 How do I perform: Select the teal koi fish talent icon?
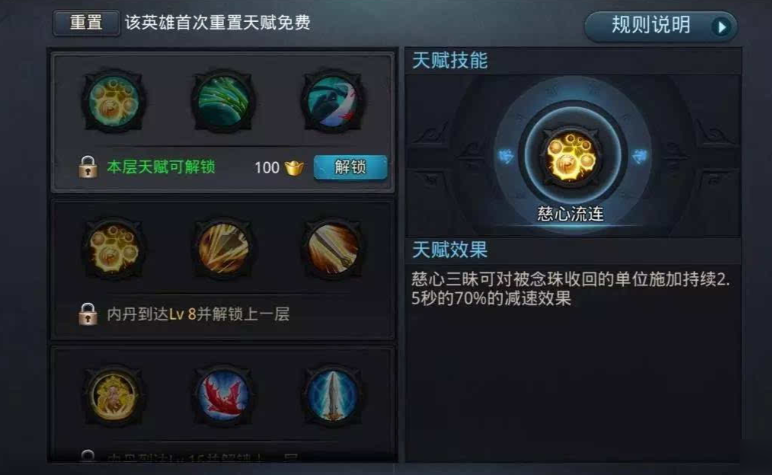pos(333,101)
